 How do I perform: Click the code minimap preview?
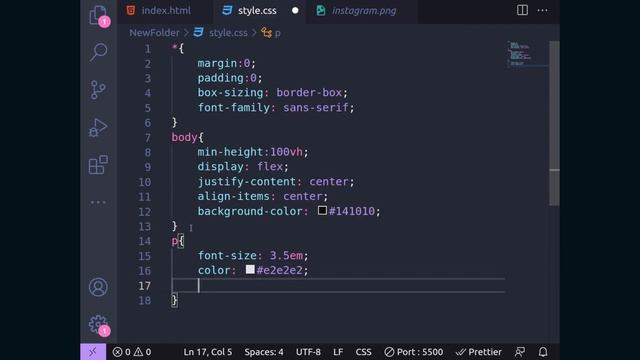click(527, 53)
